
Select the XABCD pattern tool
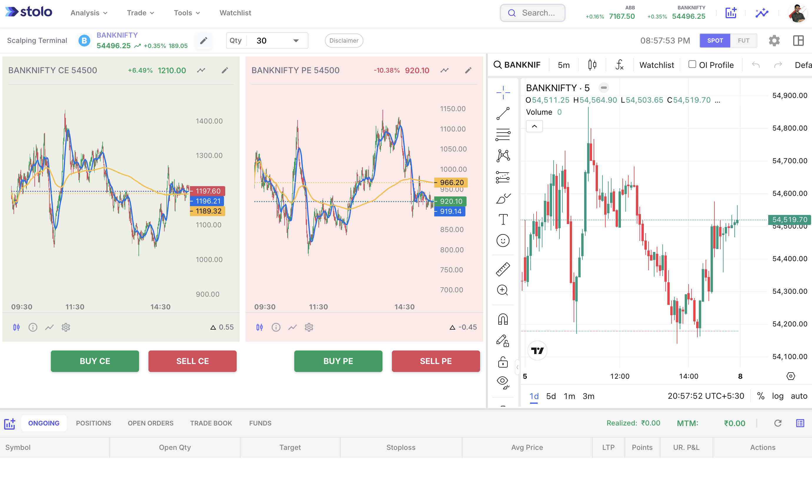pyautogui.click(x=503, y=156)
